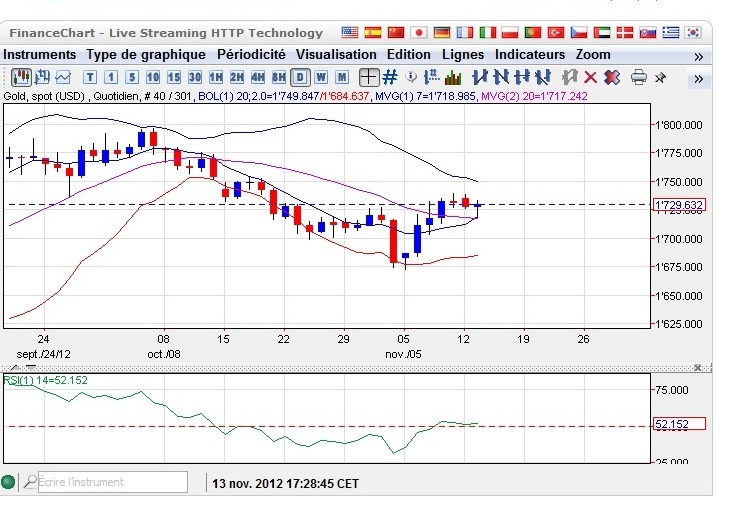Toggle the crosshair cursor tool
The height and width of the screenshot is (511, 740).
pos(368,77)
